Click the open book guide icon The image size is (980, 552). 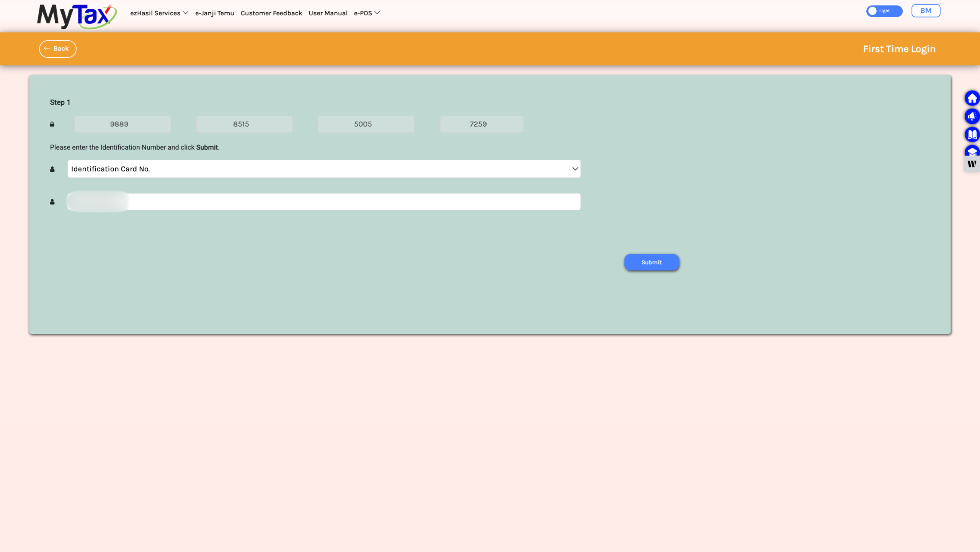pyautogui.click(x=972, y=135)
